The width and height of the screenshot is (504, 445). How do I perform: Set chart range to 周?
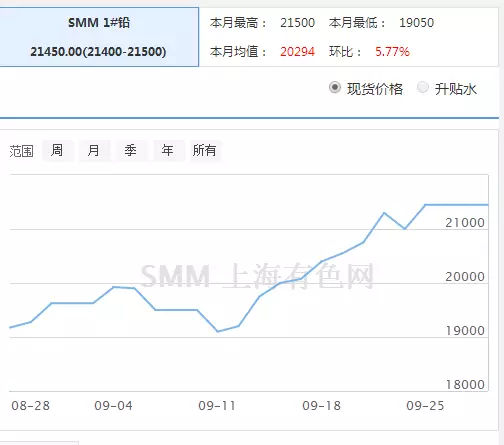tap(58, 151)
